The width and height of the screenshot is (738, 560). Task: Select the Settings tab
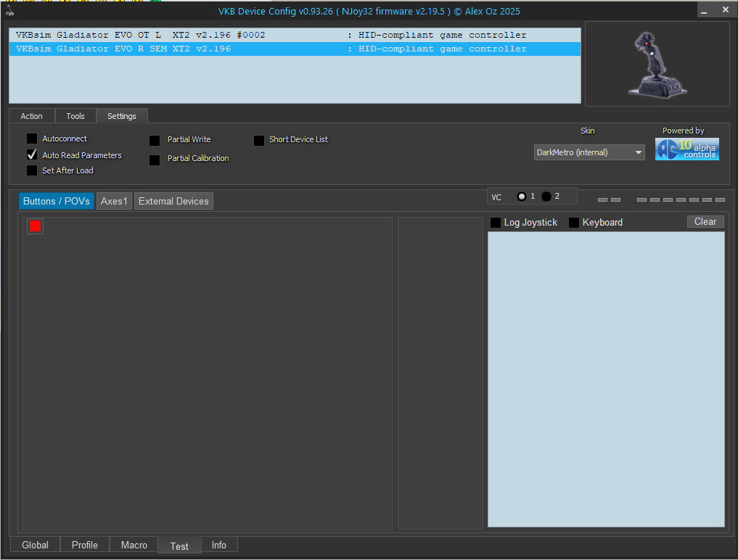122,116
